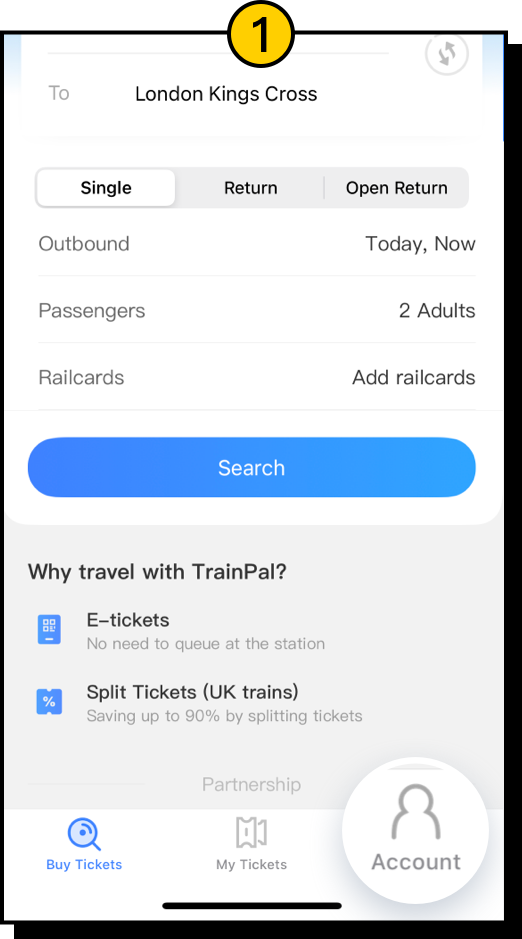
Task: Open the Passengers 2 Adults selector
Action: (x=257, y=310)
